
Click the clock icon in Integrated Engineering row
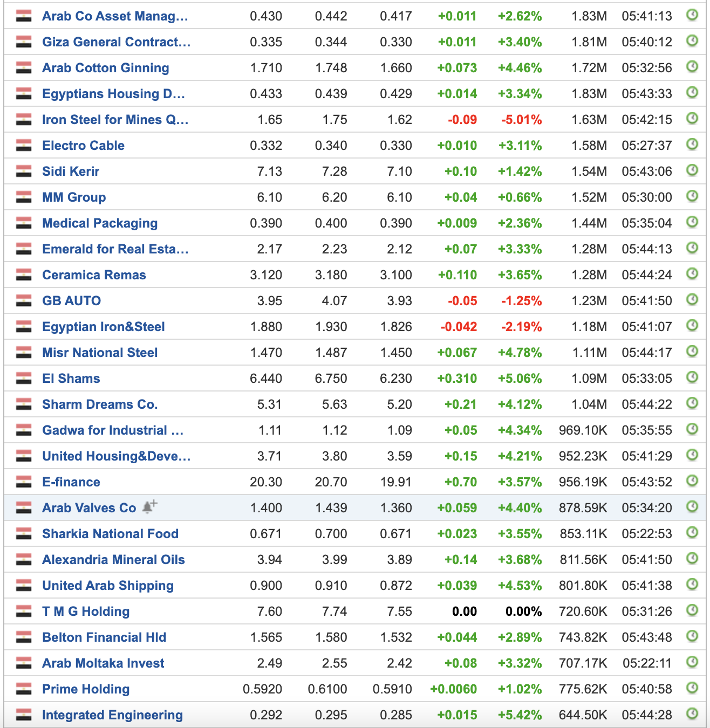coord(692,714)
